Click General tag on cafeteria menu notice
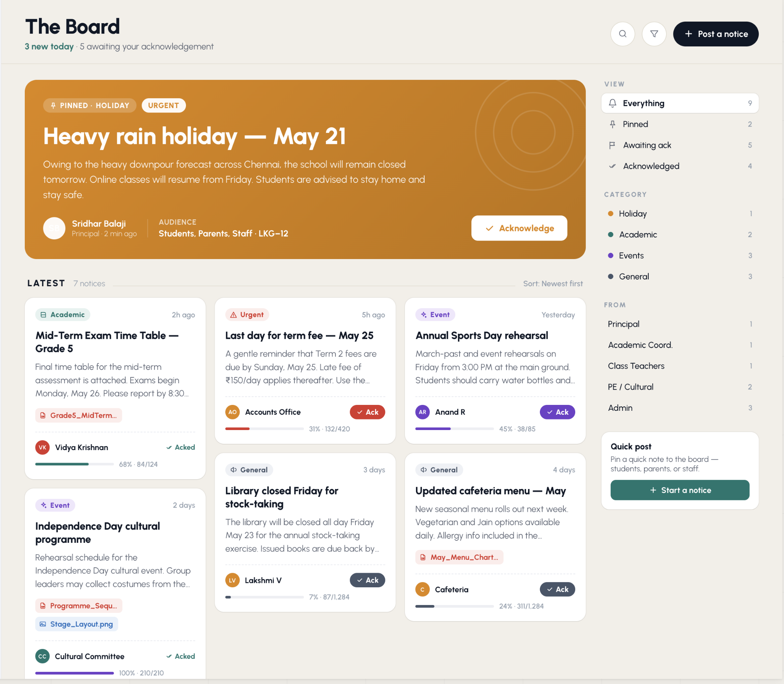The image size is (784, 684). (x=439, y=470)
